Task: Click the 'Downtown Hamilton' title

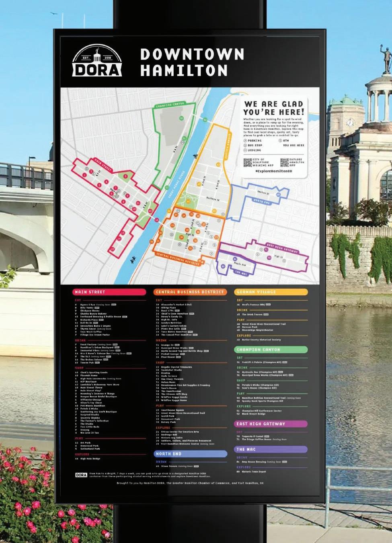Action: [192, 62]
